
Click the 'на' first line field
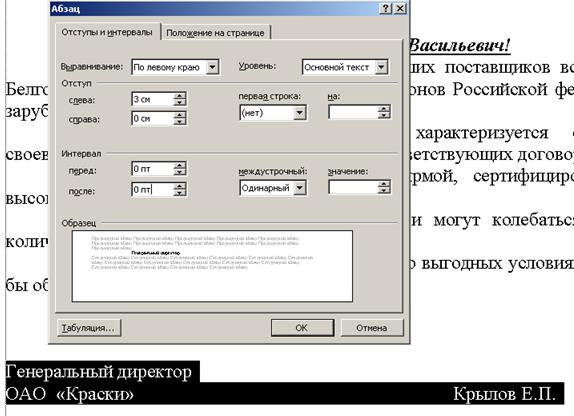click(x=354, y=112)
